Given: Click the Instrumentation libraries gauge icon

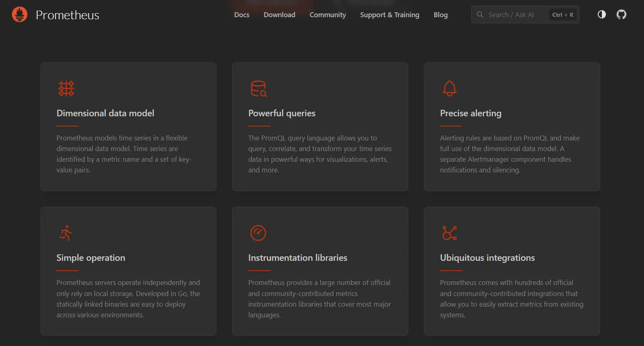Looking at the screenshot, I should pyautogui.click(x=258, y=233).
